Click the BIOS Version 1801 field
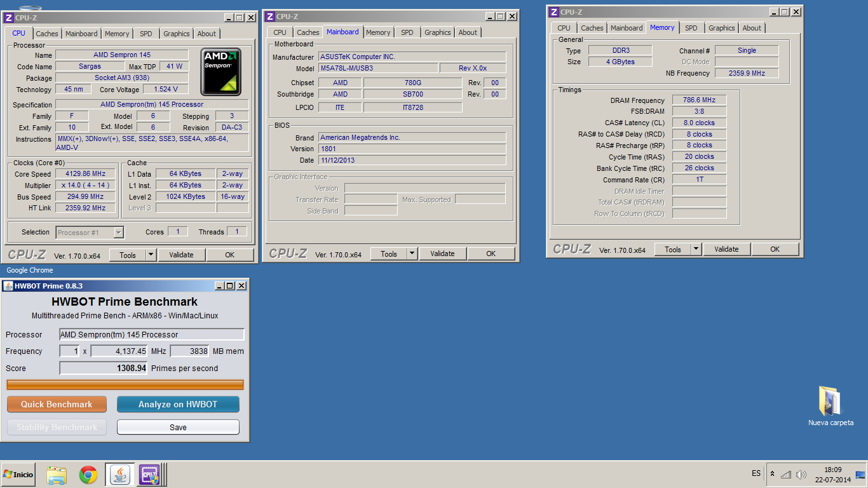 click(412, 149)
